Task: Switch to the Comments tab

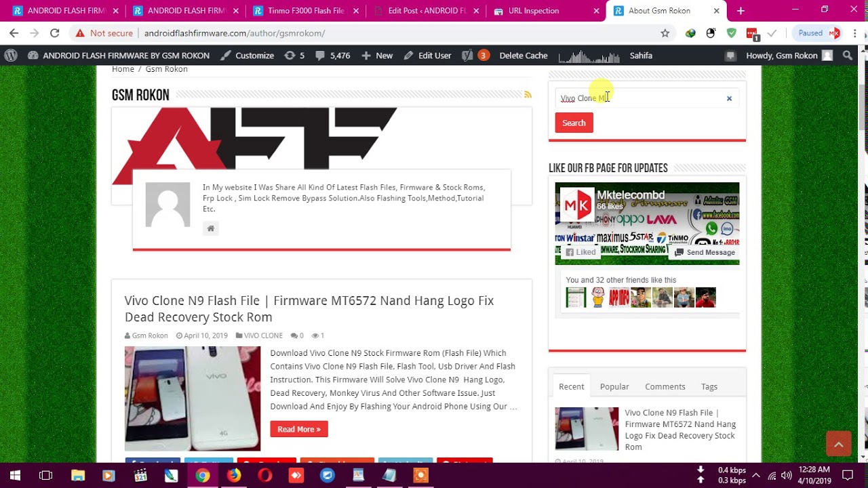Action: [665, 386]
